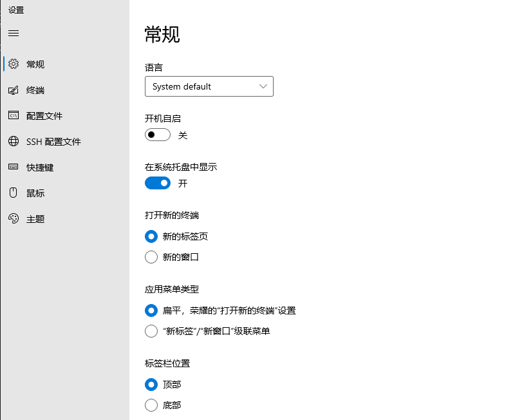The image size is (515, 420).
Task: Go to the 快捷键 settings section
Action: (x=40, y=167)
